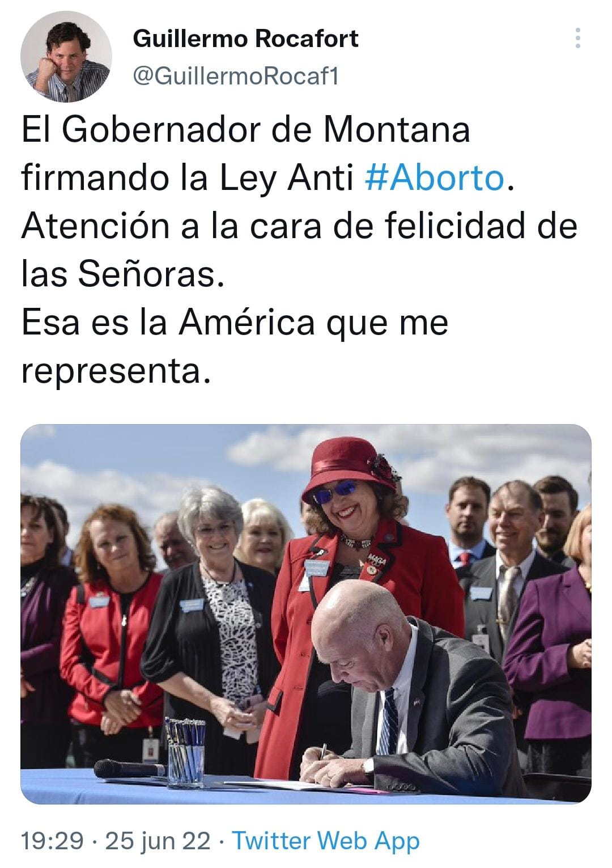Image resolution: width=612 pixels, height=868 pixels.
Task: Click the word 'representa.' in the tweet
Action: (x=116, y=371)
